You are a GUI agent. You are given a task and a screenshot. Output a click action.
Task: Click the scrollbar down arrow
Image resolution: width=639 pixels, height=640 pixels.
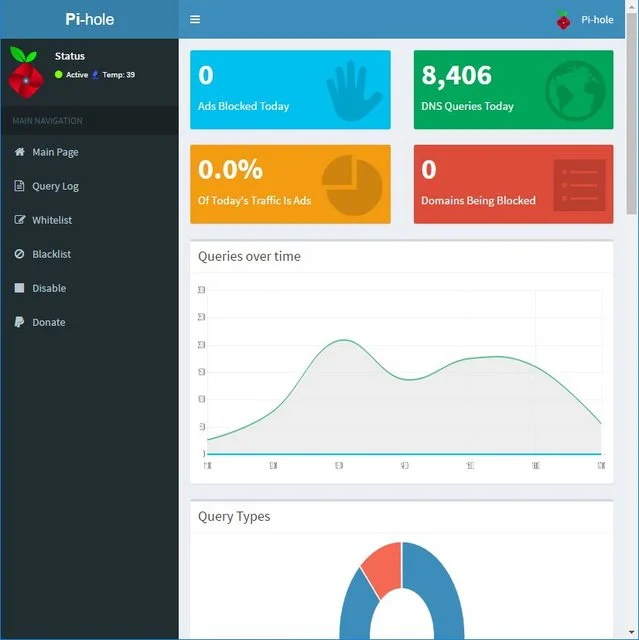point(632,633)
